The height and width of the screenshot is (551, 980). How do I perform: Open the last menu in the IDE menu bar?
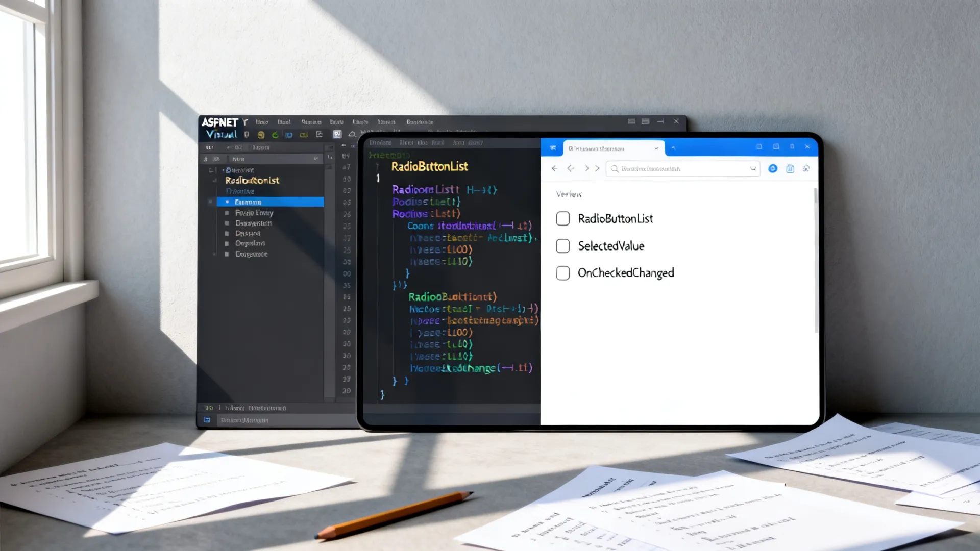pos(420,122)
